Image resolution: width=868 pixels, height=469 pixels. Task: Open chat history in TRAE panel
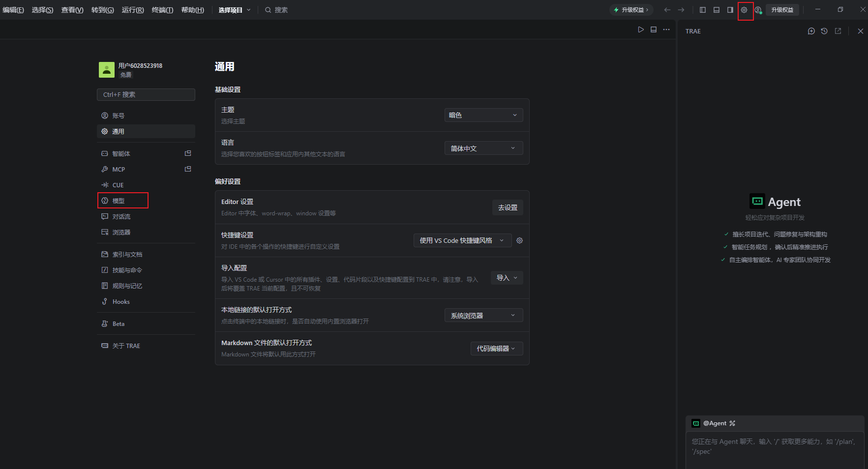[824, 31]
